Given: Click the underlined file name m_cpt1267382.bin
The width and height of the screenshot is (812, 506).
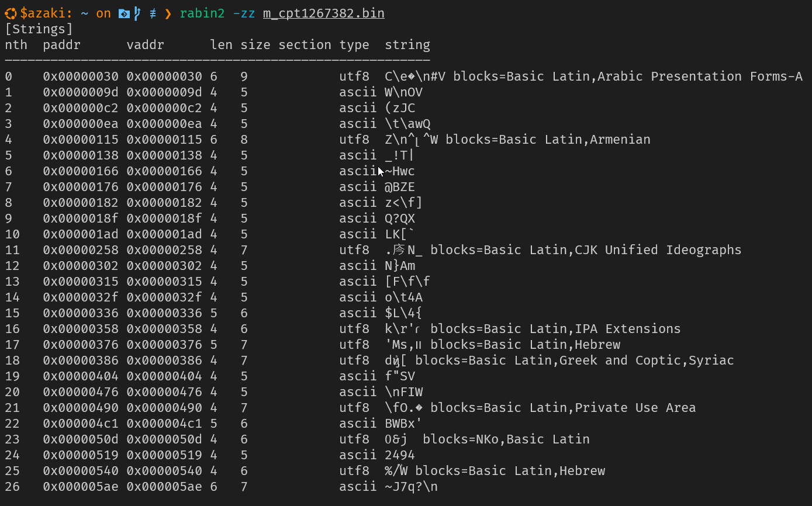Looking at the screenshot, I should [324, 13].
